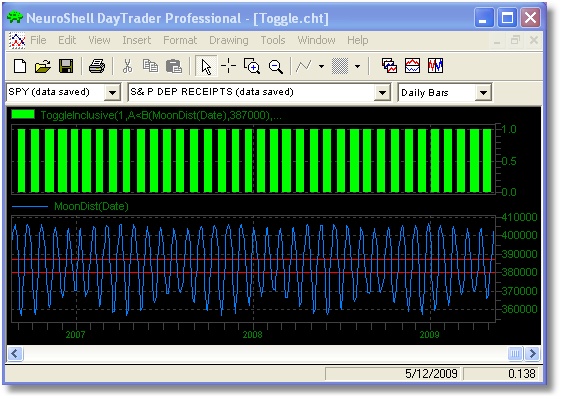Cut selection with scissors icon
Screen dimensions: 561x399
coord(127,66)
